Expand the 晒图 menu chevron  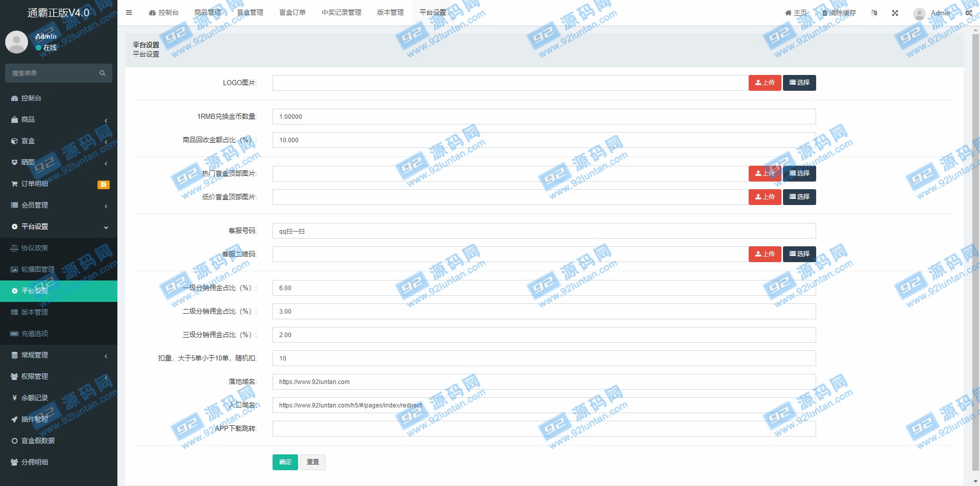(106, 163)
